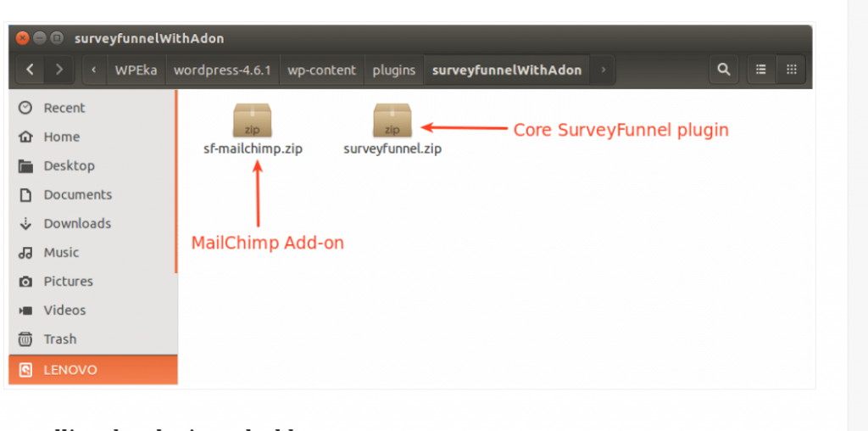The width and height of the screenshot is (868, 431).
Task: Switch to list view
Action: pyautogui.click(x=761, y=70)
